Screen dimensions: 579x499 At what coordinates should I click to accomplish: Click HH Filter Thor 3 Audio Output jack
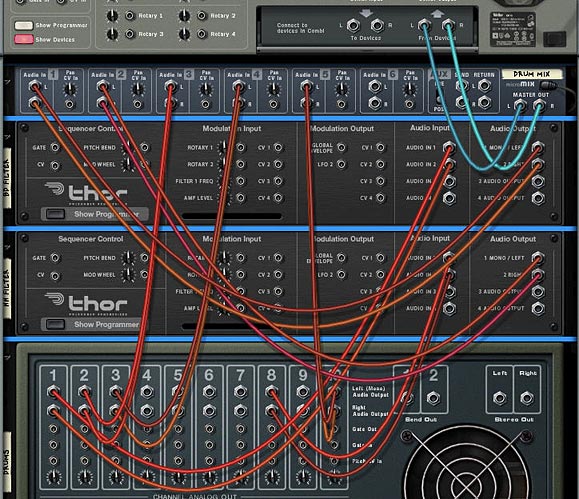coord(538,292)
